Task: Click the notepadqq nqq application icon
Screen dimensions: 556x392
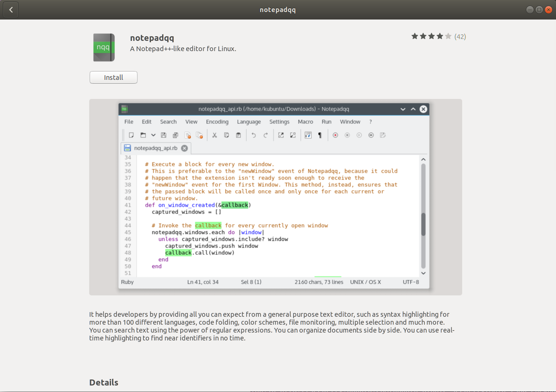Action: pos(104,47)
